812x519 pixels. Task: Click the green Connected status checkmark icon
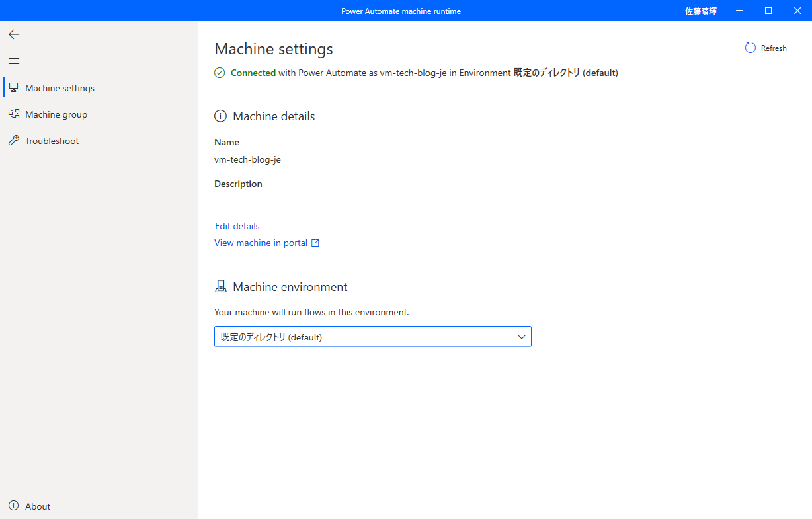pyautogui.click(x=220, y=73)
